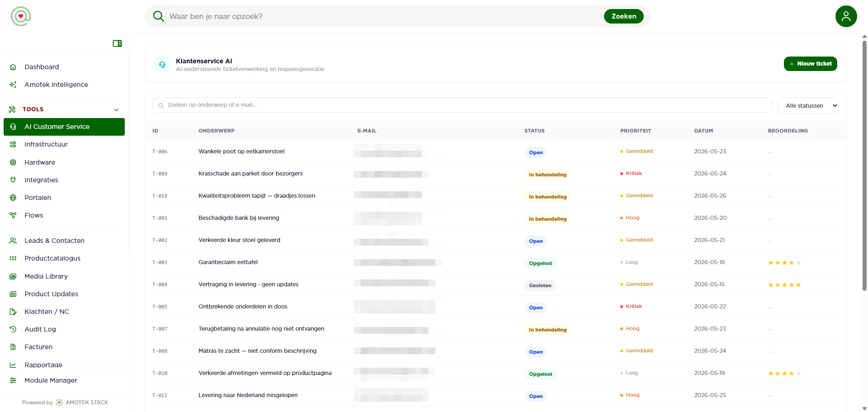Open the Hardware menu item

[x=64, y=162]
